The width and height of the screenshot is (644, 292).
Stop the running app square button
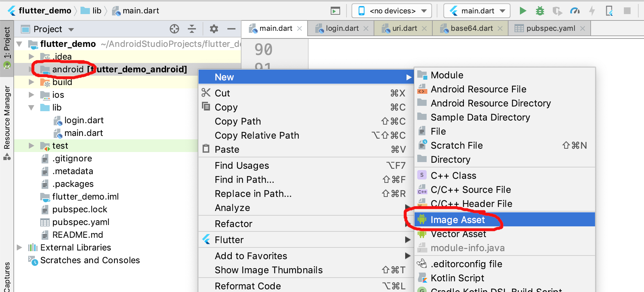pyautogui.click(x=627, y=11)
